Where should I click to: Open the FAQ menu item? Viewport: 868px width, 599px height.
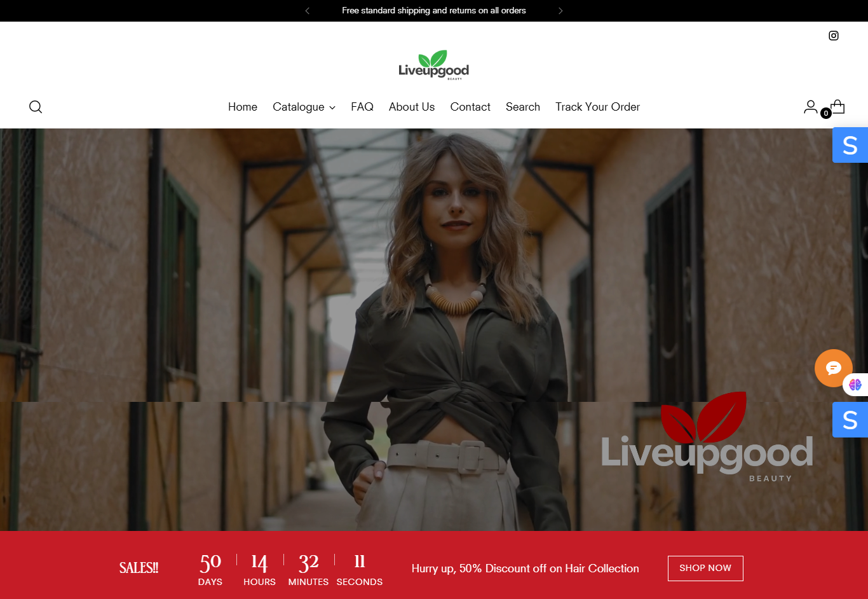[x=362, y=107]
